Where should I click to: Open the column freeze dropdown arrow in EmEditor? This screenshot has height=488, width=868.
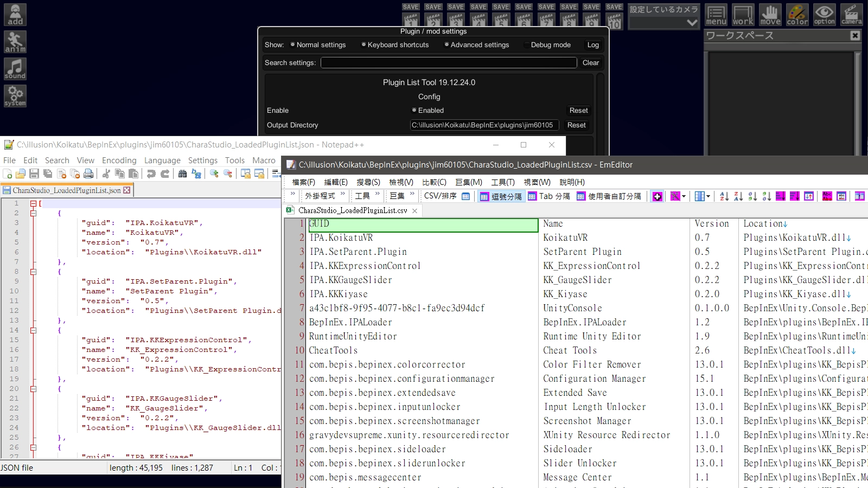[x=708, y=196]
